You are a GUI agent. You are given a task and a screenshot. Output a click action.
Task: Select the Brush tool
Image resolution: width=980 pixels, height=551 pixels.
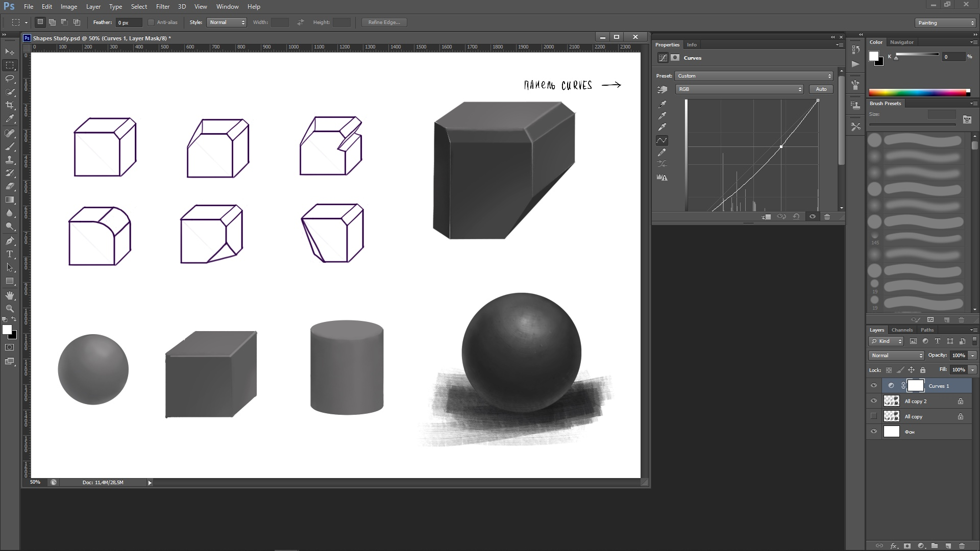10,146
